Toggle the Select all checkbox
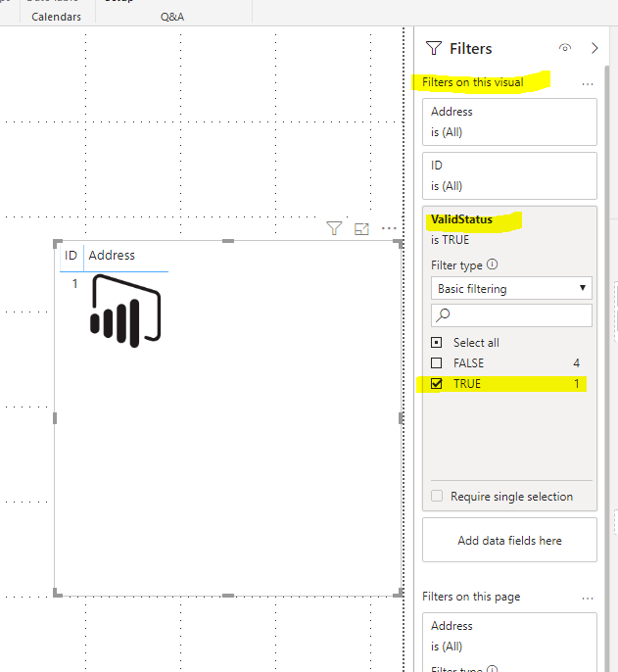Image resolution: width=618 pixels, height=672 pixels. [436, 343]
